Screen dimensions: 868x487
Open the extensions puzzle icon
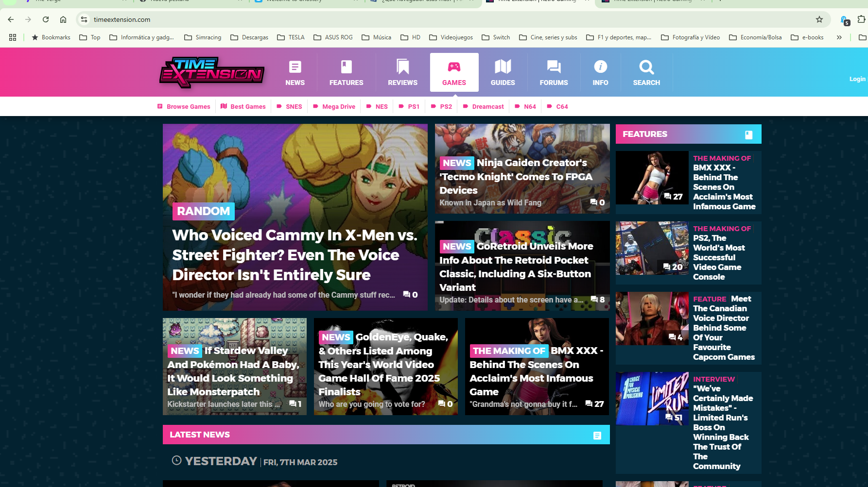point(861,19)
